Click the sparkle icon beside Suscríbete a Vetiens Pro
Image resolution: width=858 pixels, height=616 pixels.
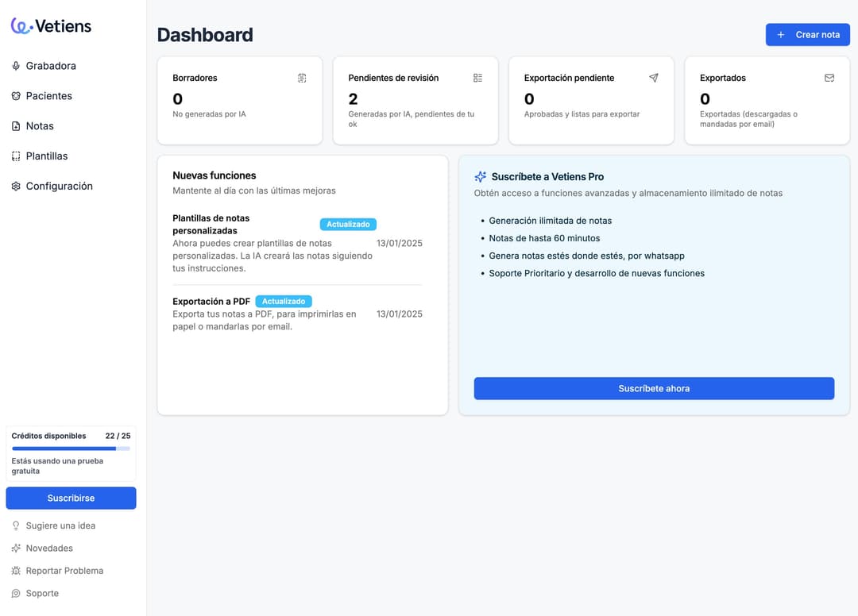(480, 177)
